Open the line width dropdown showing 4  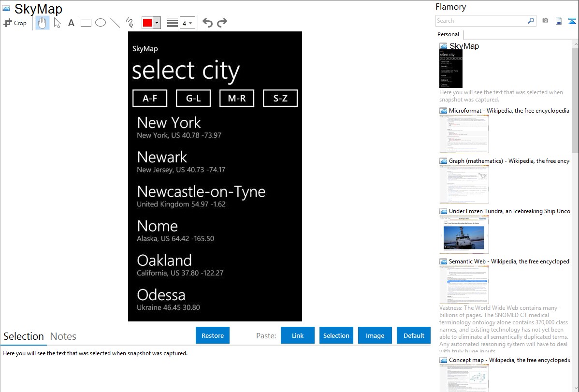point(187,23)
